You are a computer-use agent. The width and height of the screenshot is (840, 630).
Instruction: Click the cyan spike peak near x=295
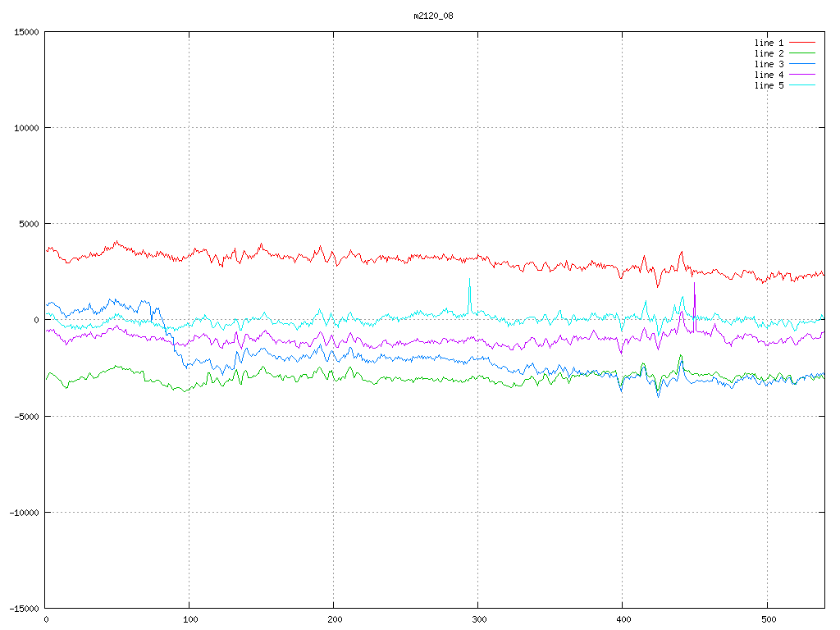[470, 279]
